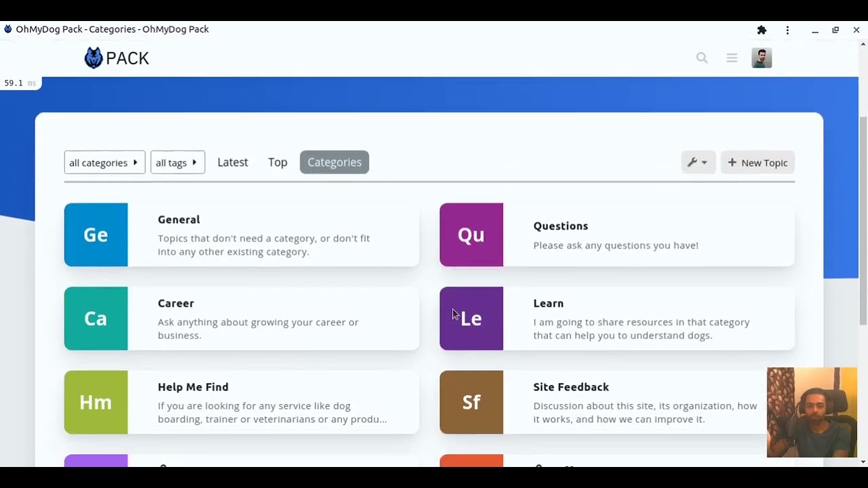The height and width of the screenshot is (488, 868).
Task: Open the hamburger menu icon
Action: point(732,58)
